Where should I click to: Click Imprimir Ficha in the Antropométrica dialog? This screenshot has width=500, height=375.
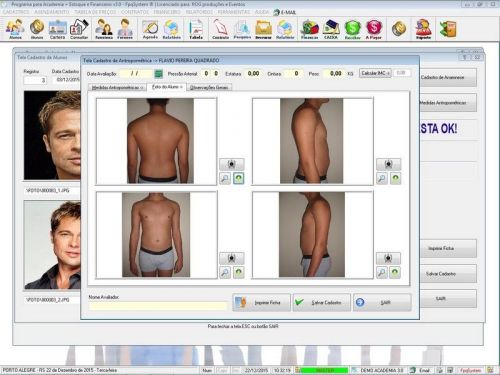coord(261,303)
